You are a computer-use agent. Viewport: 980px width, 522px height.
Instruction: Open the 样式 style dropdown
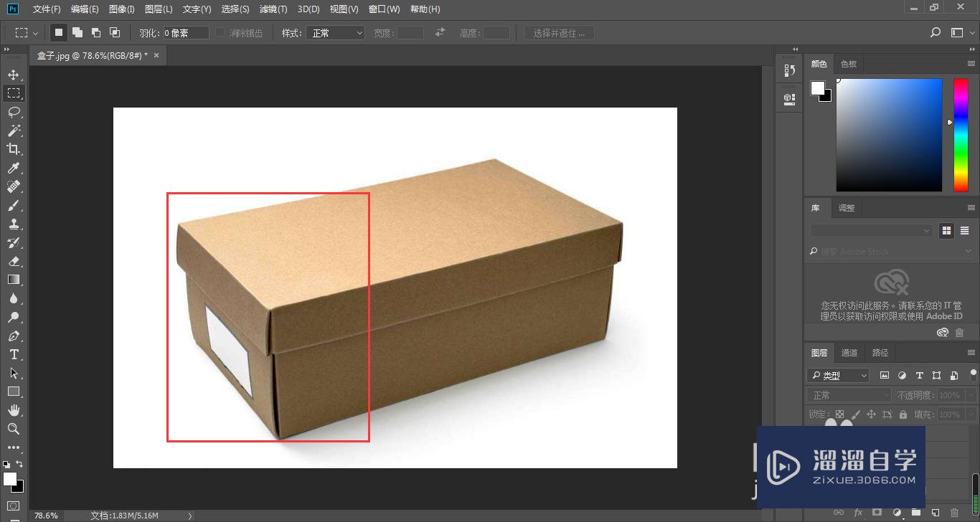335,33
